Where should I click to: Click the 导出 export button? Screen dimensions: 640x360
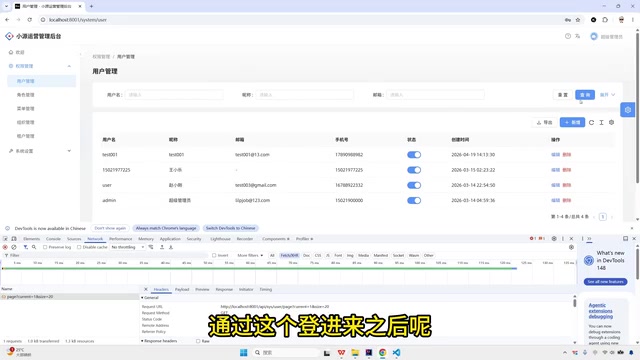click(x=544, y=122)
